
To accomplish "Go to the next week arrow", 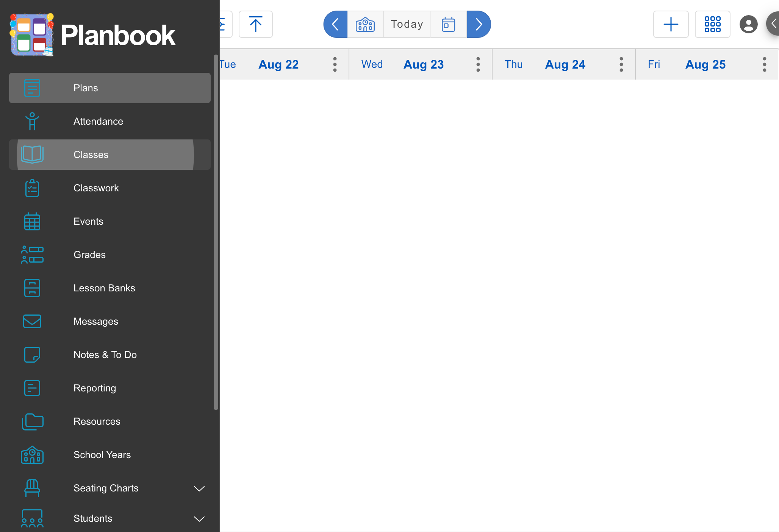I will pyautogui.click(x=479, y=24).
